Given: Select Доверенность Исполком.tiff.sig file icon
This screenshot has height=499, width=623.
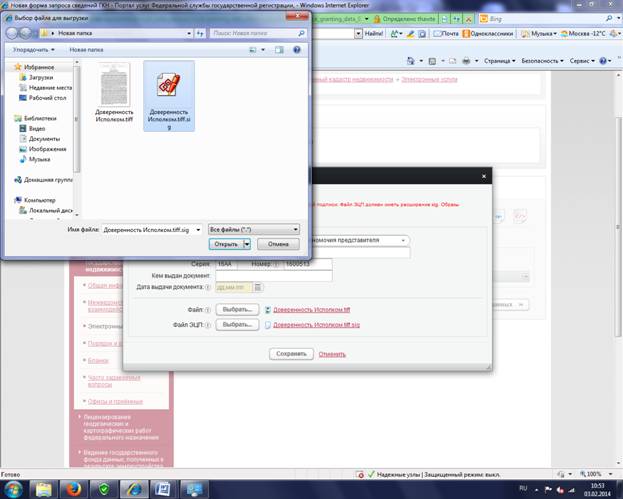Looking at the screenshot, I should pyautogui.click(x=168, y=92).
